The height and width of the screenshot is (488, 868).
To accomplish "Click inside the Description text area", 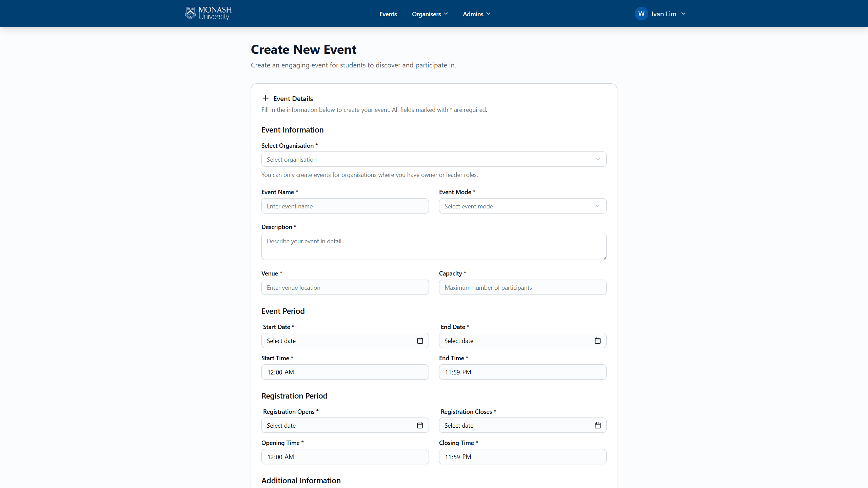I will coord(434,246).
